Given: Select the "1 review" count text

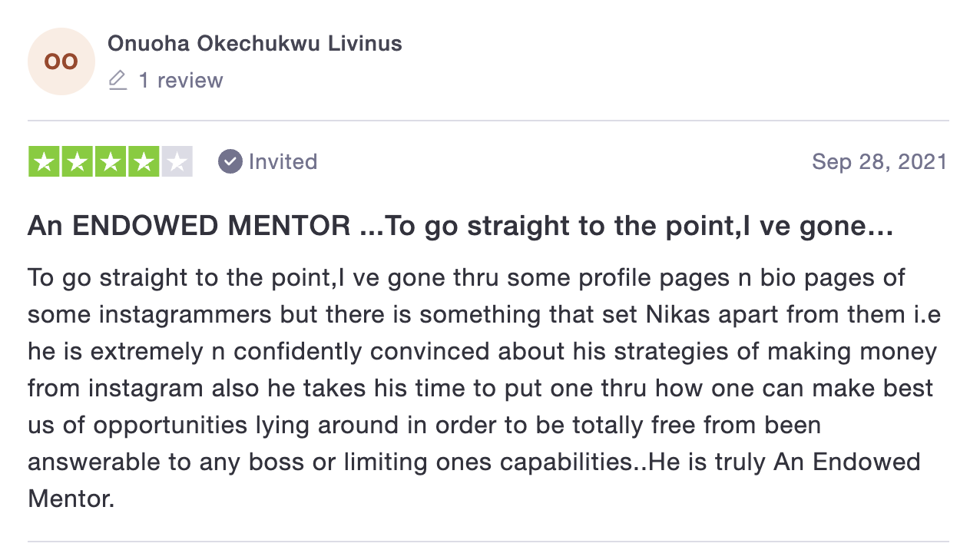Looking at the screenshot, I should [180, 80].
